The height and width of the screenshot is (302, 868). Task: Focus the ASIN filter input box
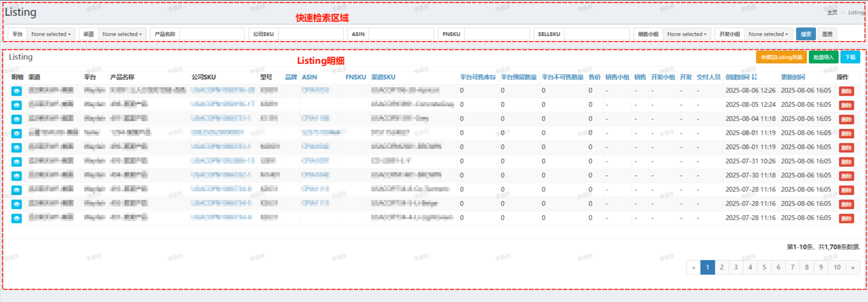click(401, 34)
